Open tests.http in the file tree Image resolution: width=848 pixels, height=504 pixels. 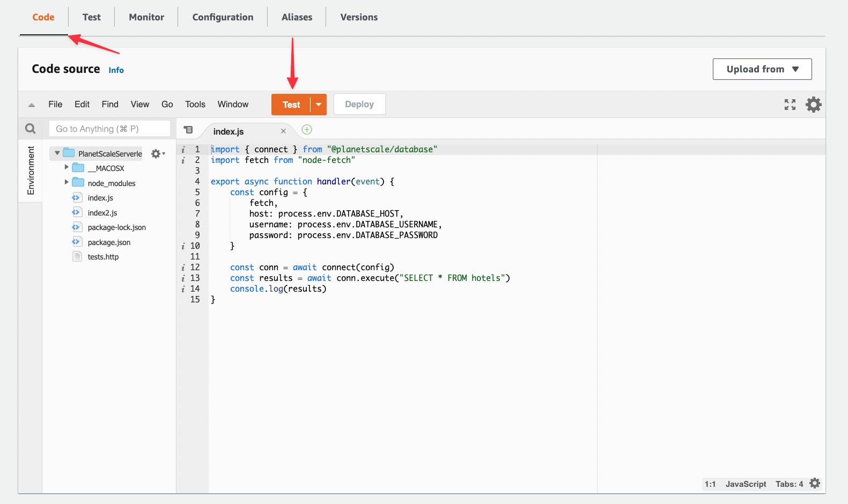click(x=103, y=257)
